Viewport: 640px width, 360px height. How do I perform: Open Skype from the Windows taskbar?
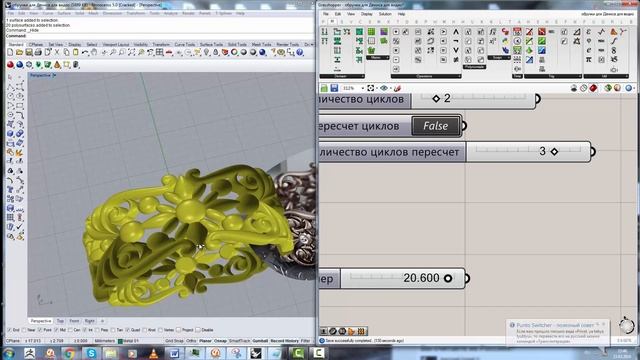click(91, 353)
